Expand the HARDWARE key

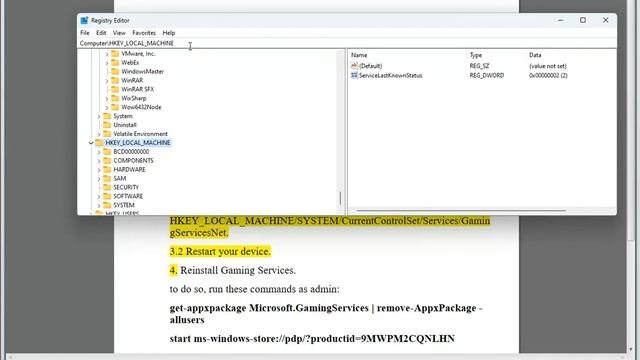99,170
